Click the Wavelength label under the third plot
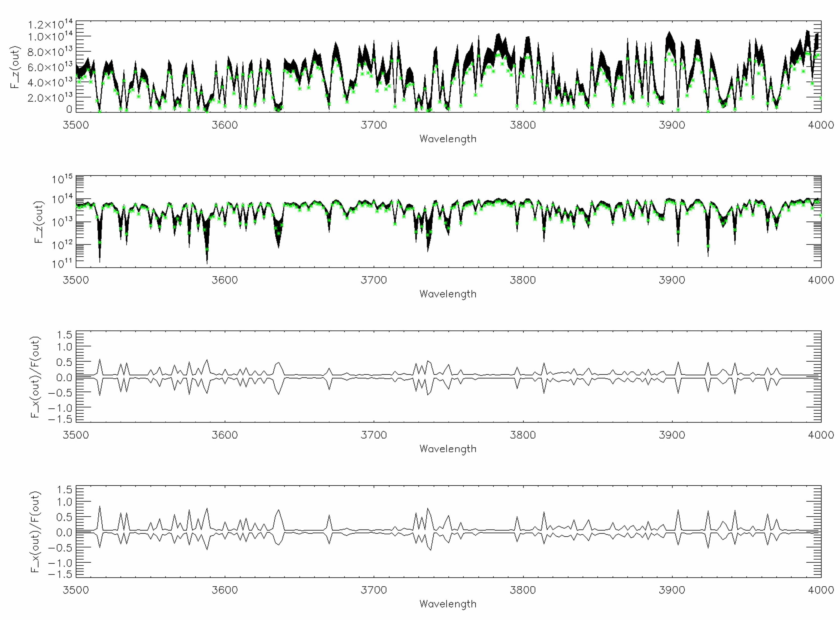The width and height of the screenshot is (840, 620). tap(448, 449)
